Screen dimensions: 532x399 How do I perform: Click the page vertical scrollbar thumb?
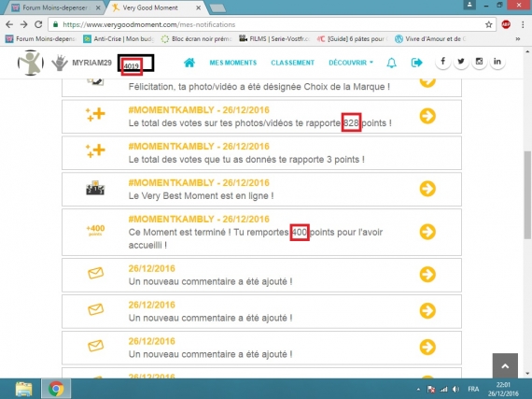click(x=527, y=194)
